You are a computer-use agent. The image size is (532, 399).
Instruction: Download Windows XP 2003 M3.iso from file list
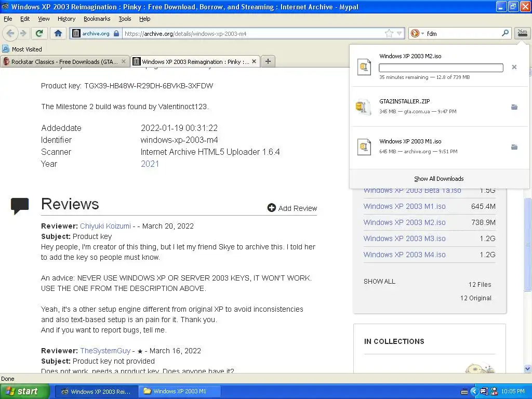point(404,238)
